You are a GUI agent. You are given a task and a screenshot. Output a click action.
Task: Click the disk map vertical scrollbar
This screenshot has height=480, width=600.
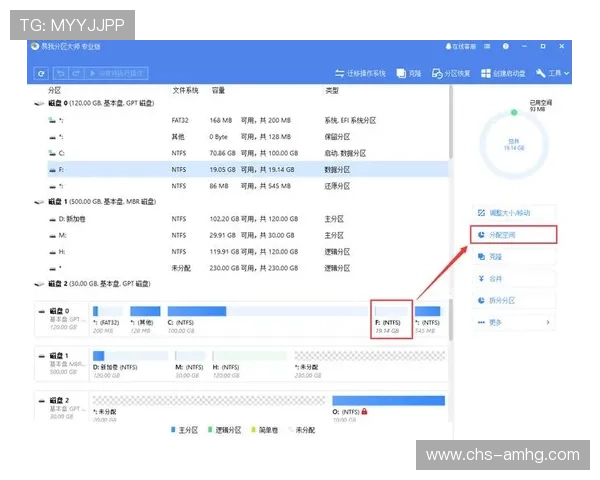451,320
